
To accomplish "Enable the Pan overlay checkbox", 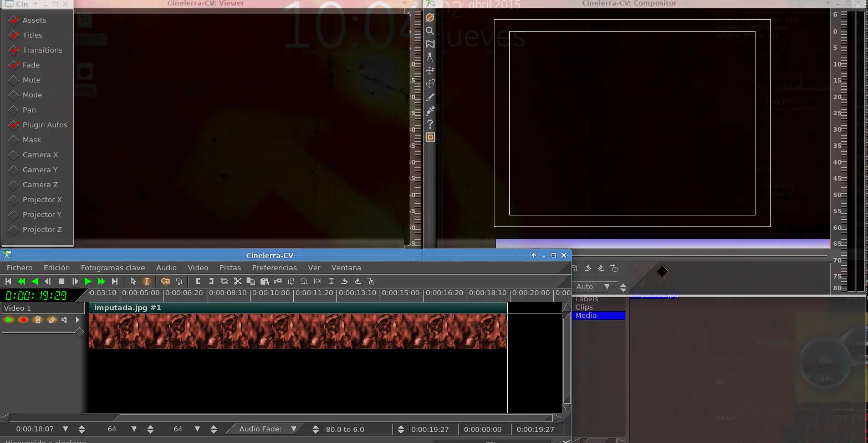I will pyautogui.click(x=14, y=110).
